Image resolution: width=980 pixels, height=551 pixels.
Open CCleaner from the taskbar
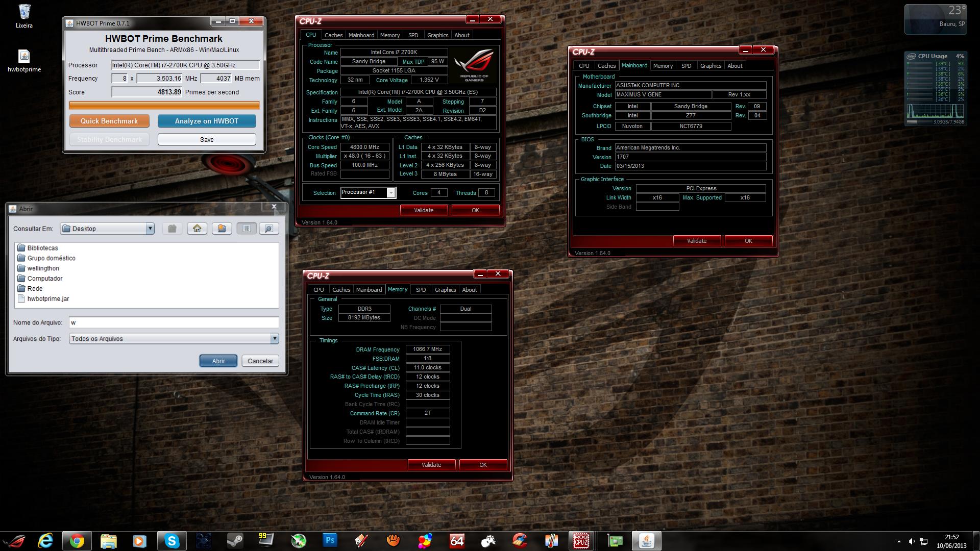click(520, 541)
